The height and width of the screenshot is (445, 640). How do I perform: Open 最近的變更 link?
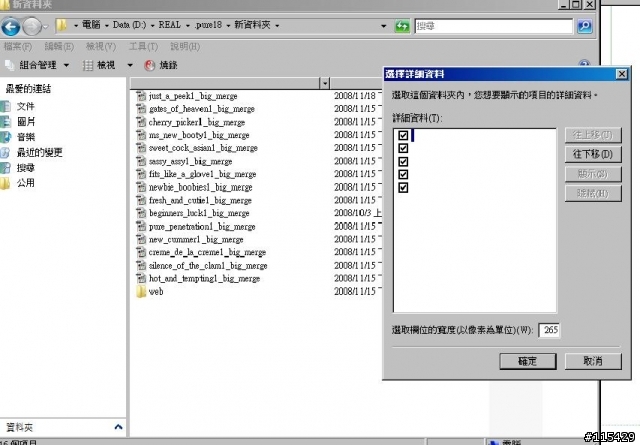(x=40, y=153)
